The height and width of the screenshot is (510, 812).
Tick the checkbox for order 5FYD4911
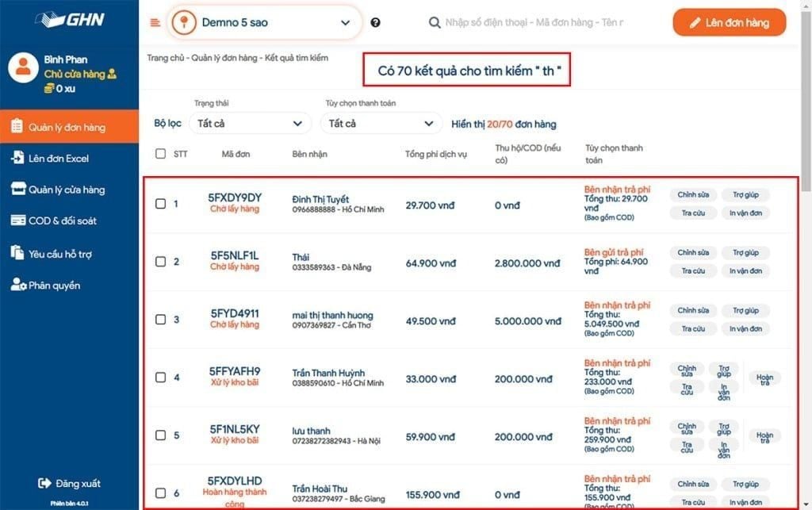click(161, 320)
